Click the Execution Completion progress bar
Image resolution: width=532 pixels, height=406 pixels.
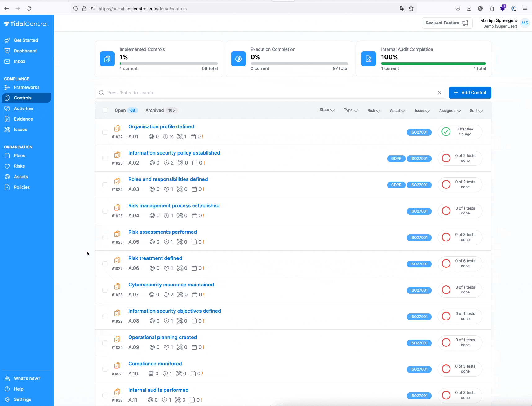[x=299, y=63]
